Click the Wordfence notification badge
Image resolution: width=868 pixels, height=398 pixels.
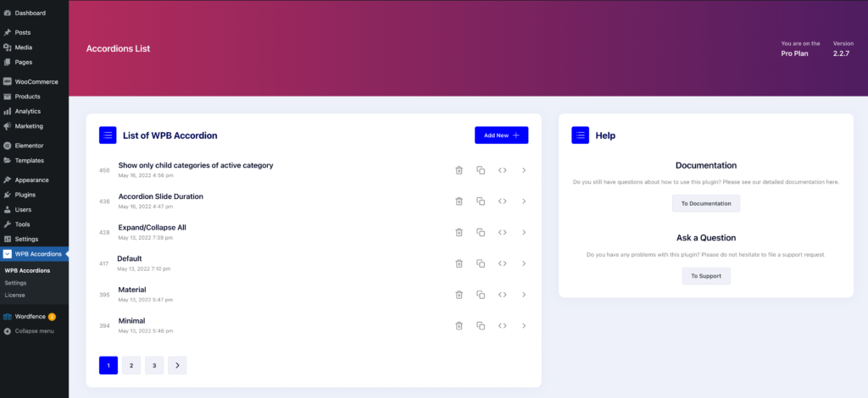pos(52,317)
